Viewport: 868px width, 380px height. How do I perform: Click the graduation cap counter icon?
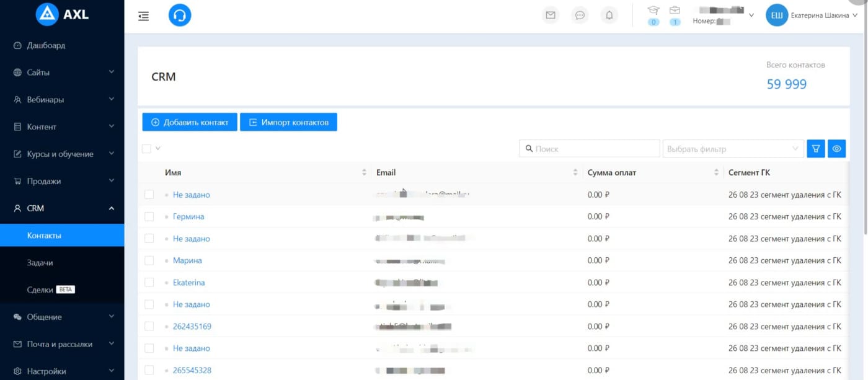653,11
